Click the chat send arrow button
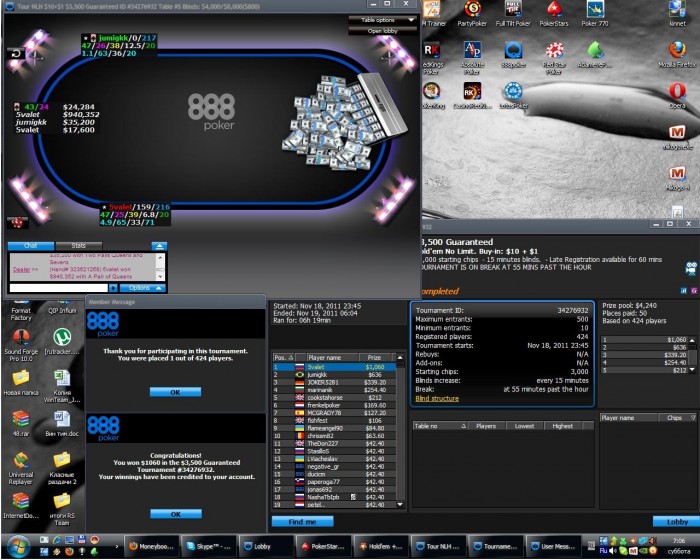Image resolution: width=700 pixels, height=560 pixels. click(x=113, y=288)
